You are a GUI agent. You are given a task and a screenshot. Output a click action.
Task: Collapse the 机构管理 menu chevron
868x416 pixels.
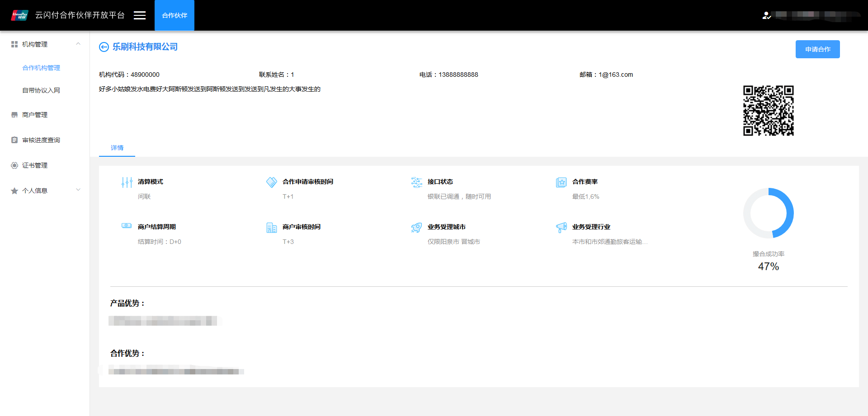click(x=78, y=44)
